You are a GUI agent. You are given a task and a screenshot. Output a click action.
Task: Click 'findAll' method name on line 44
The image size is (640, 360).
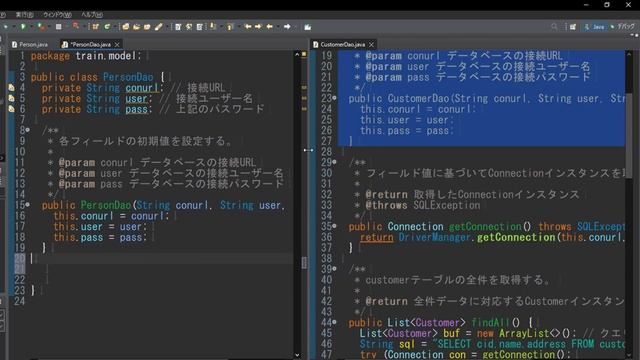pos(490,322)
